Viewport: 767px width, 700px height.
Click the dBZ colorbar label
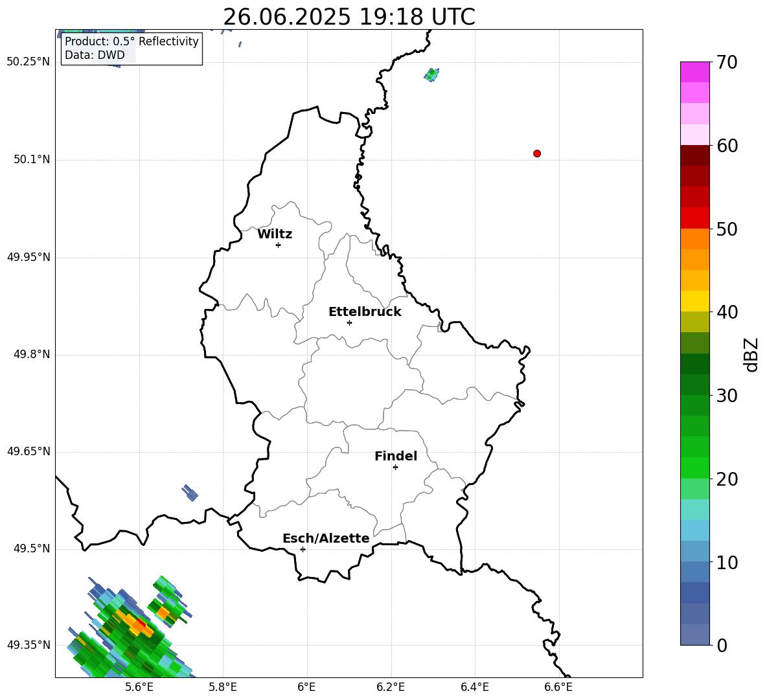click(752, 354)
